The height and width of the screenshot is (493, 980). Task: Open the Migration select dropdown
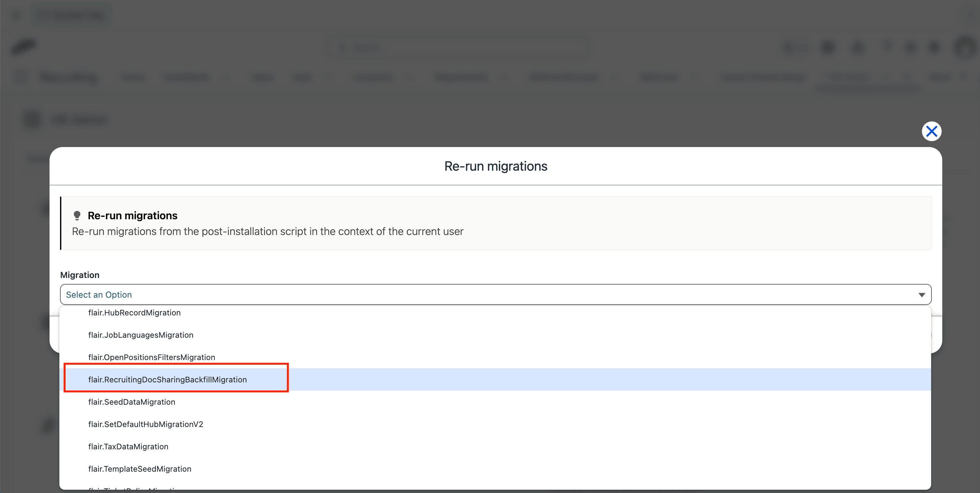pos(495,294)
